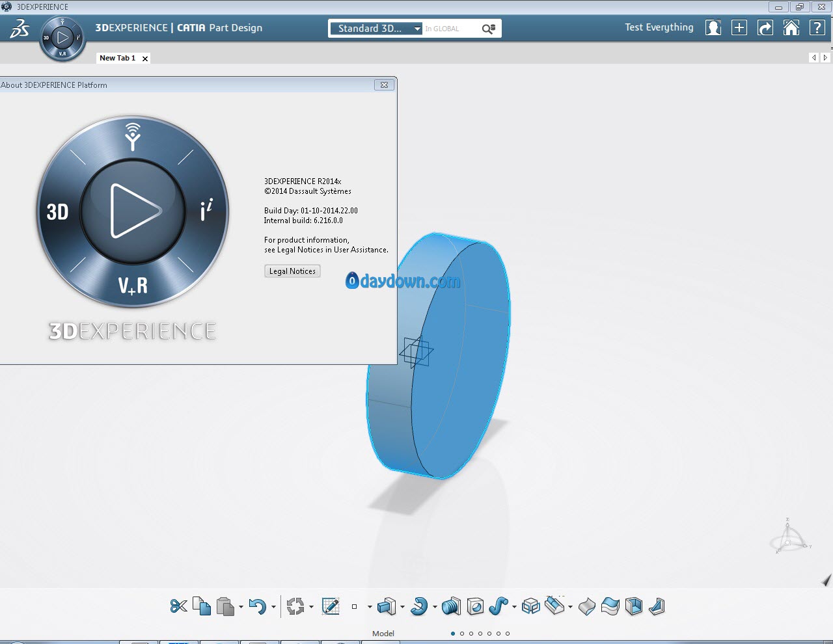Open the Undo history dropdown arrow

[273, 607]
